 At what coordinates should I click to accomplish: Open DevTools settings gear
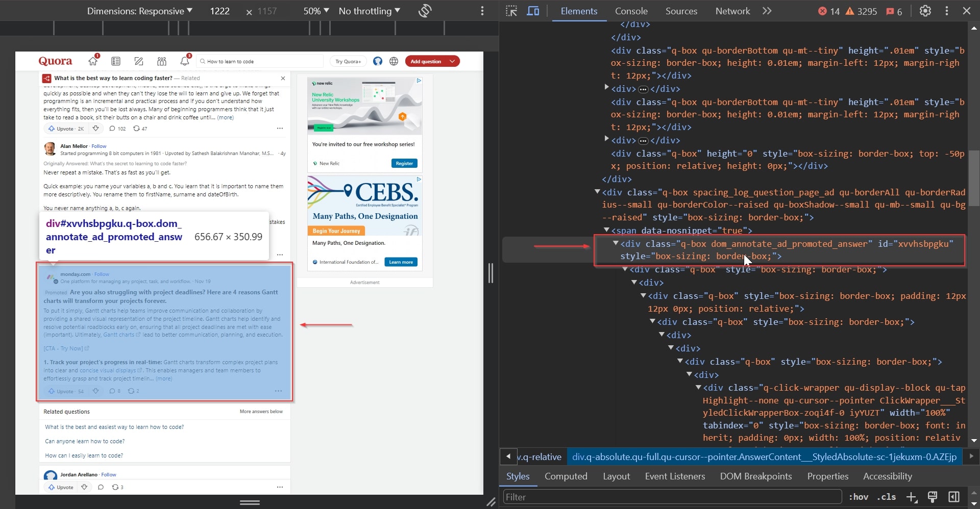(925, 11)
